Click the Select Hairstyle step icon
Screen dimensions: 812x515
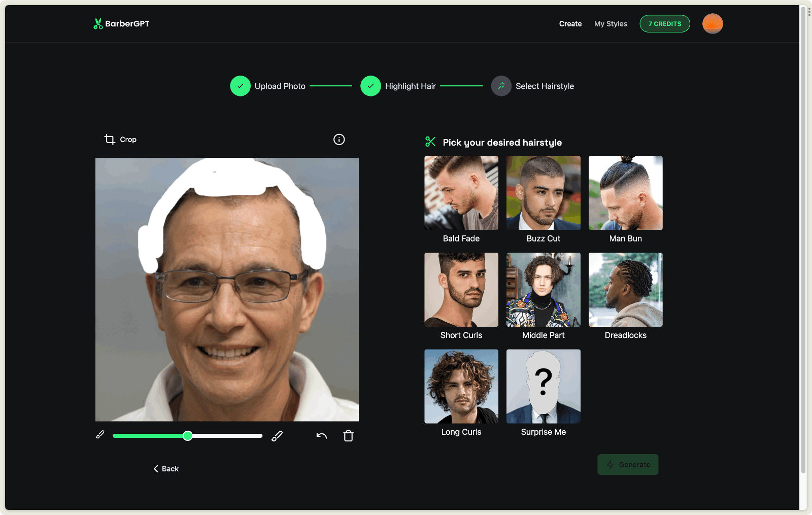pos(501,86)
